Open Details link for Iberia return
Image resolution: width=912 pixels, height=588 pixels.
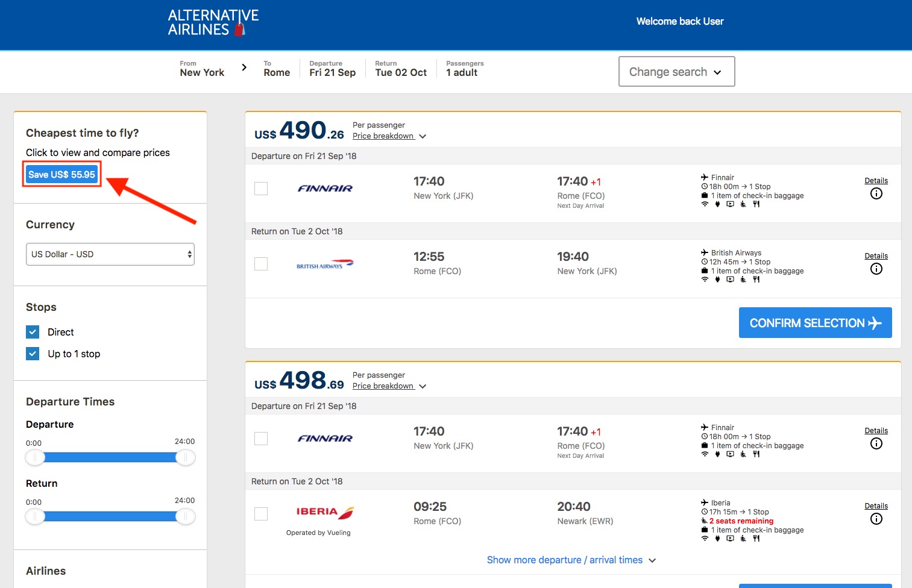[x=876, y=506]
